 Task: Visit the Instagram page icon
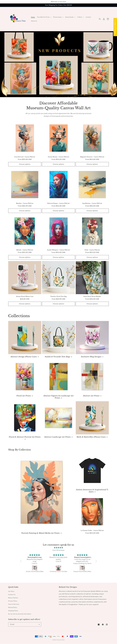(x=107, y=624)
